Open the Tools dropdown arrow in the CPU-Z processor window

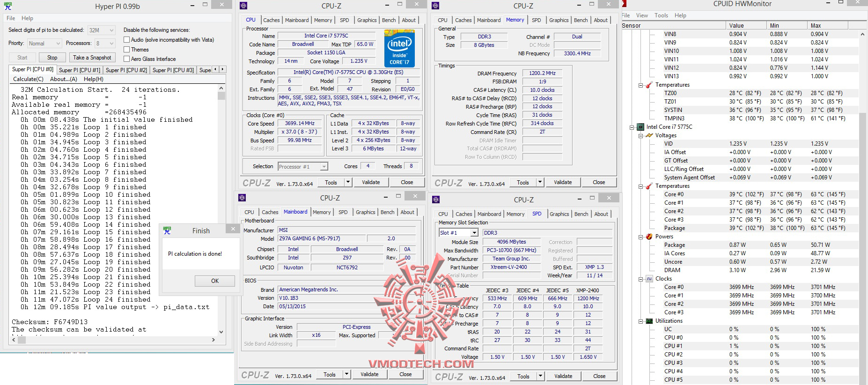pyautogui.click(x=348, y=182)
